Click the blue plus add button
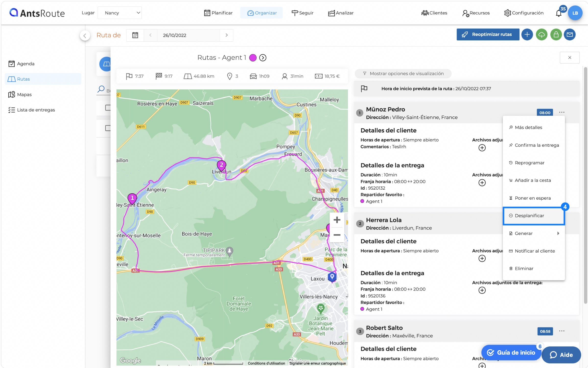Image resolution: width=588 pixels, height=368 pixels. [x=527, y=35]
